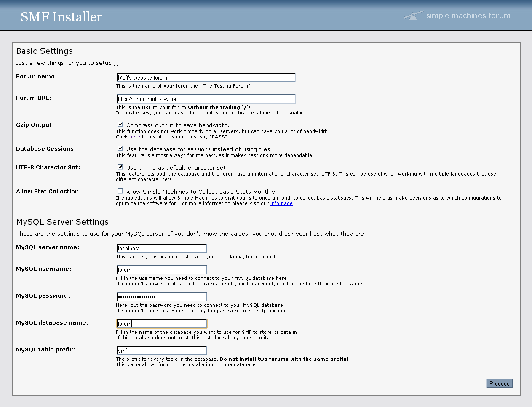
Task: Click the 'Forum name:' label
Action: [36, 77]
